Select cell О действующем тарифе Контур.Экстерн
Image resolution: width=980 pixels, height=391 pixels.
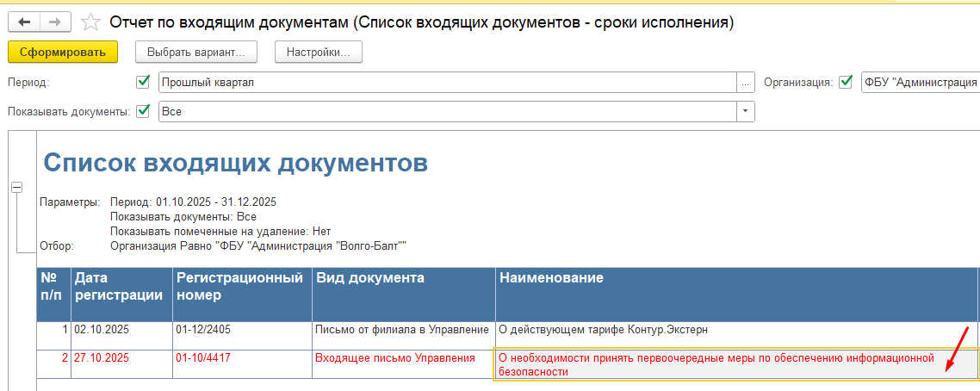[x=603, y=329]
